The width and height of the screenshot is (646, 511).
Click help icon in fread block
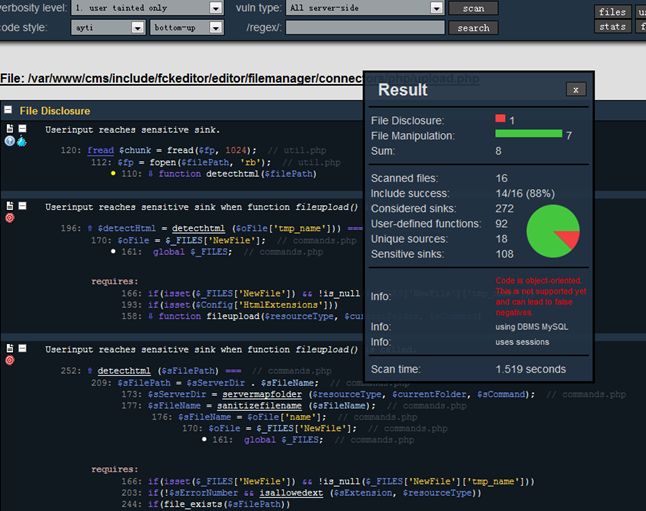(x=9, y=141)
